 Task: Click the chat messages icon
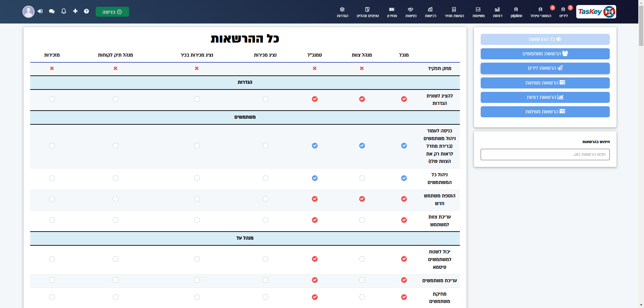pyautogui.click(x=52, y=11)
